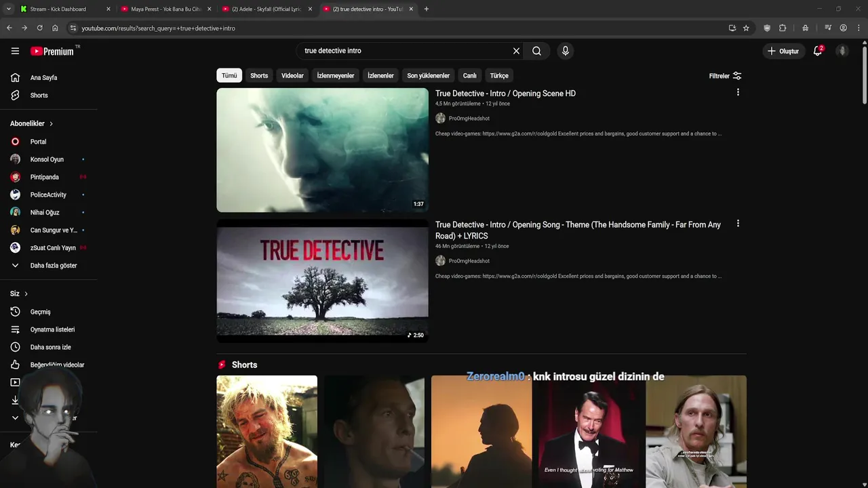Click browser back arrow
This screenshot has width=868, height=488.
[x=9, y=28]
